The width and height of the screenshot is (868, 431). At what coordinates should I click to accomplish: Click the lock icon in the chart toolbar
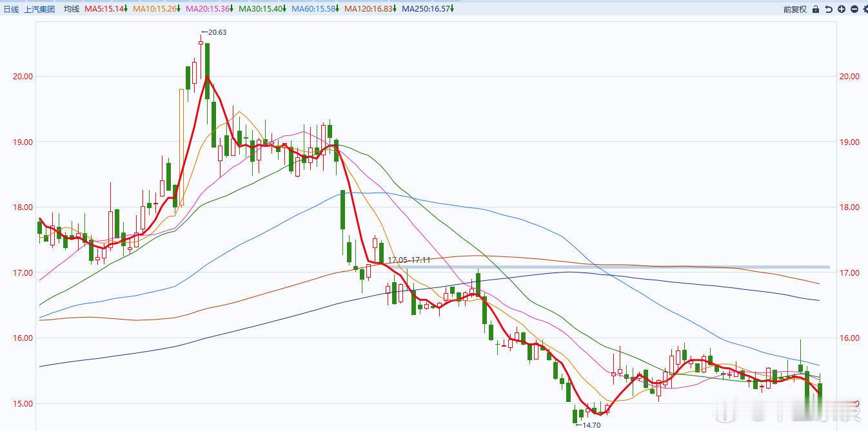816,9
